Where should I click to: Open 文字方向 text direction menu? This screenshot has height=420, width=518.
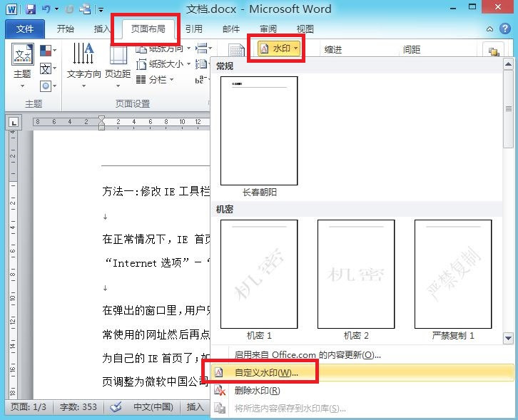pos(83,66)
